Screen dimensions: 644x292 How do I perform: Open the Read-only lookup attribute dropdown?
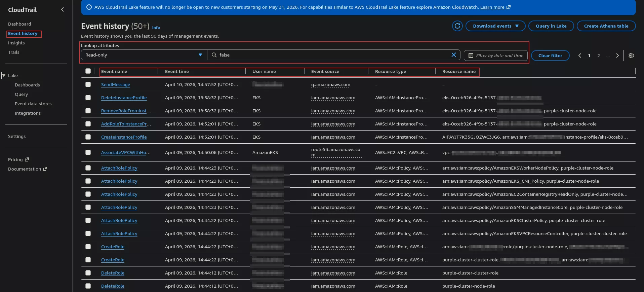[x=144, y=55]
